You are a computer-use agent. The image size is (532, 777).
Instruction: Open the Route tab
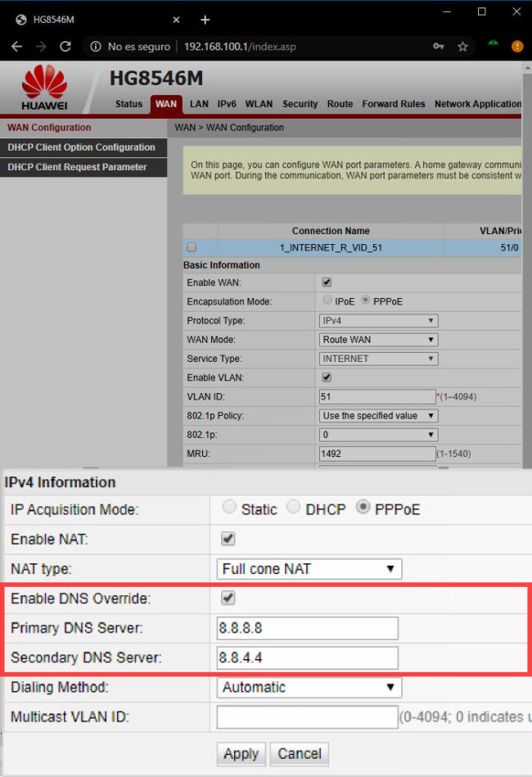[340, 104]
